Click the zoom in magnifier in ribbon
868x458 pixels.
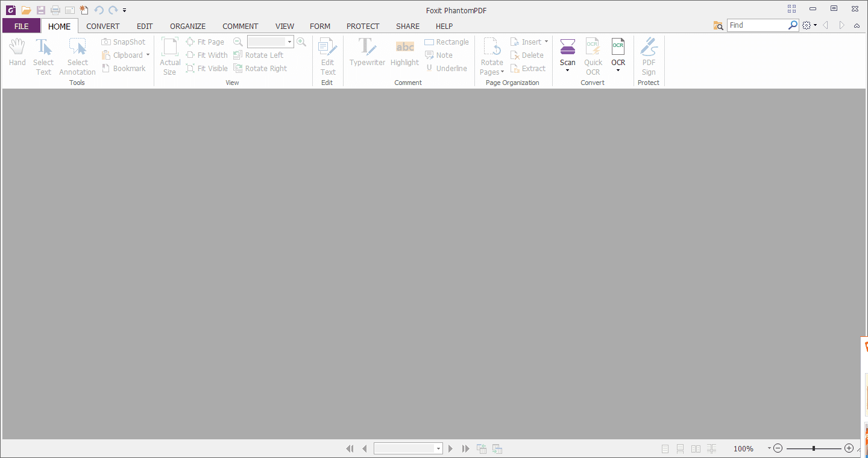(301, 42)
